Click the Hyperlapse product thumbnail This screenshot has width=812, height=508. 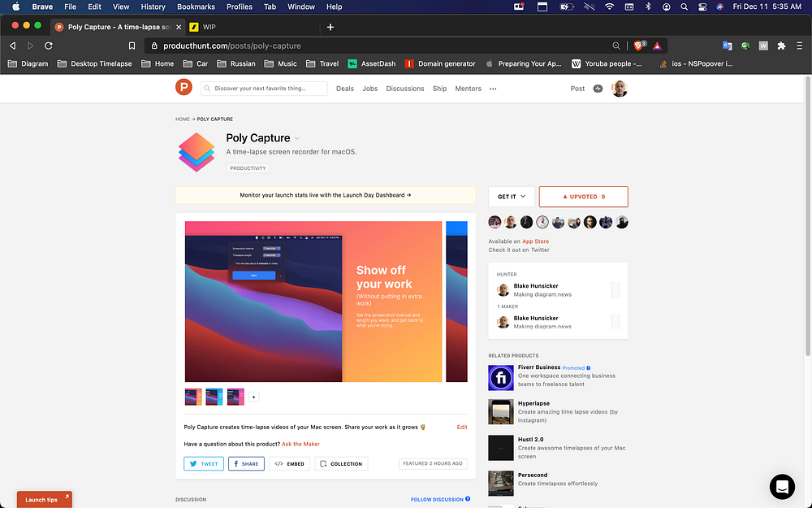(x=501, y=412)
